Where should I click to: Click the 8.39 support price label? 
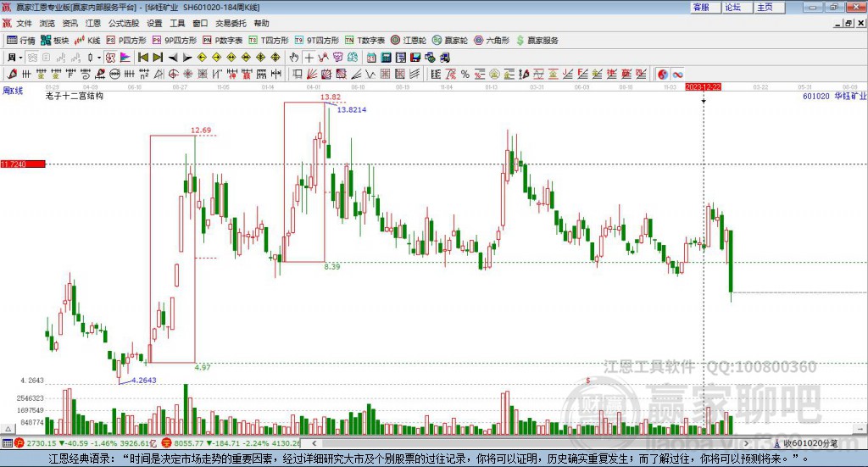pyautogui.click(x=332, y=267)
